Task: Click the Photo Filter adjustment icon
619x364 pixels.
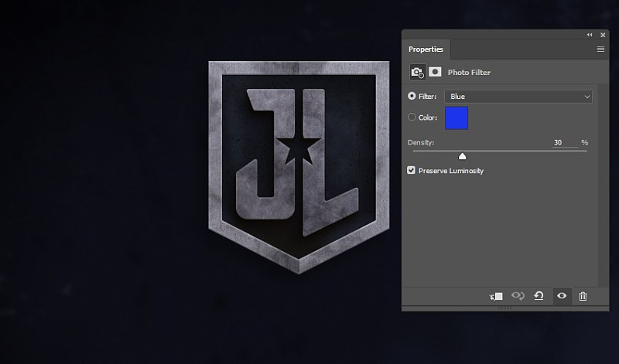Action: [x=417, y=73]
